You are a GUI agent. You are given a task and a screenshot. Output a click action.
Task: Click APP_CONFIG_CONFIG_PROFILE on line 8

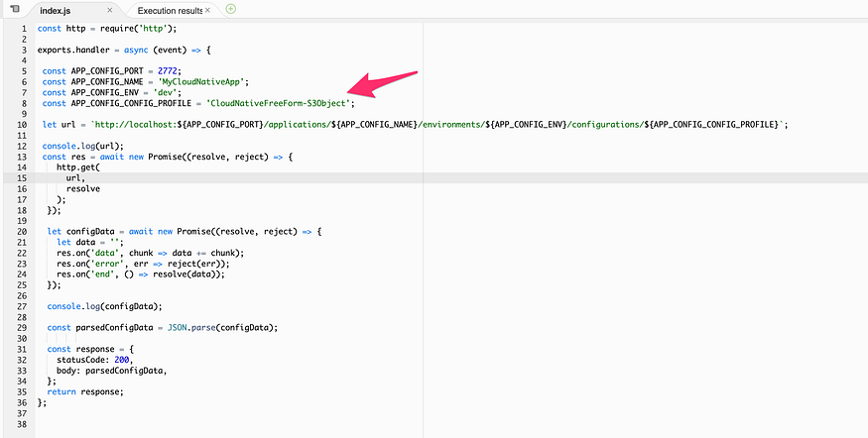click(x=131, y=103)
